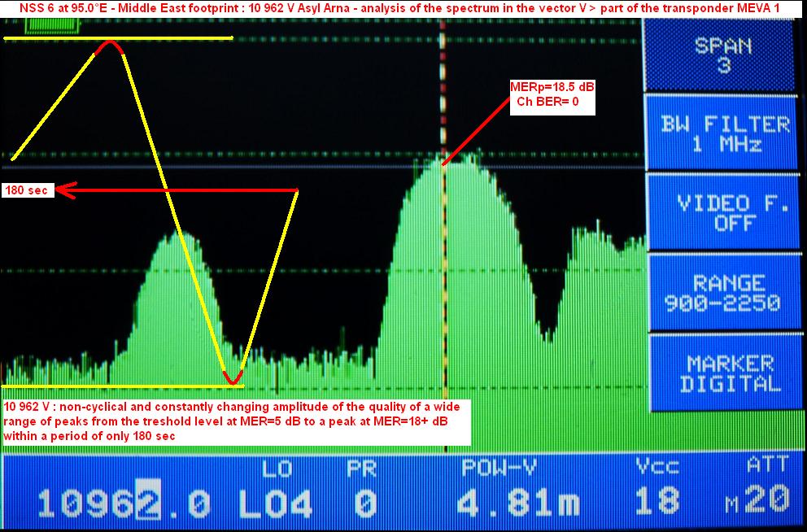Click the 10962.0 frequency readout
The height and width of the screenshot is (532, 807).
[124, 504]
